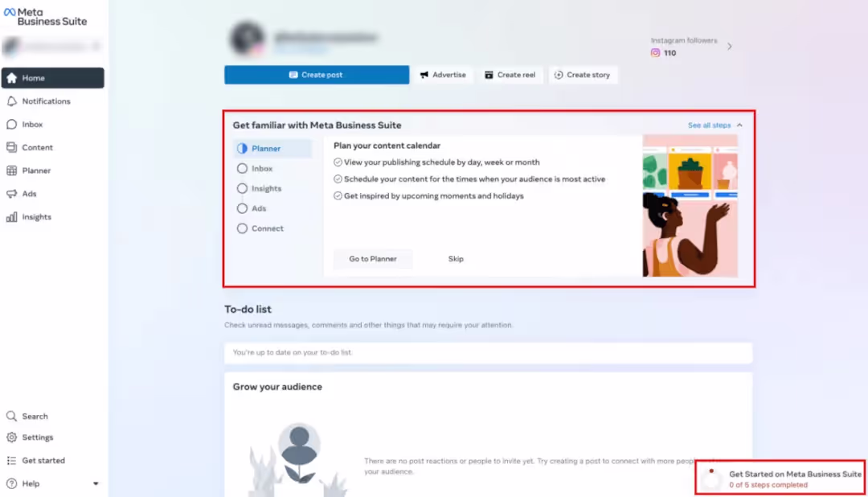Click the Inbox chat bubble icon
Screen dimensions: 868x497
pos(11,125)
